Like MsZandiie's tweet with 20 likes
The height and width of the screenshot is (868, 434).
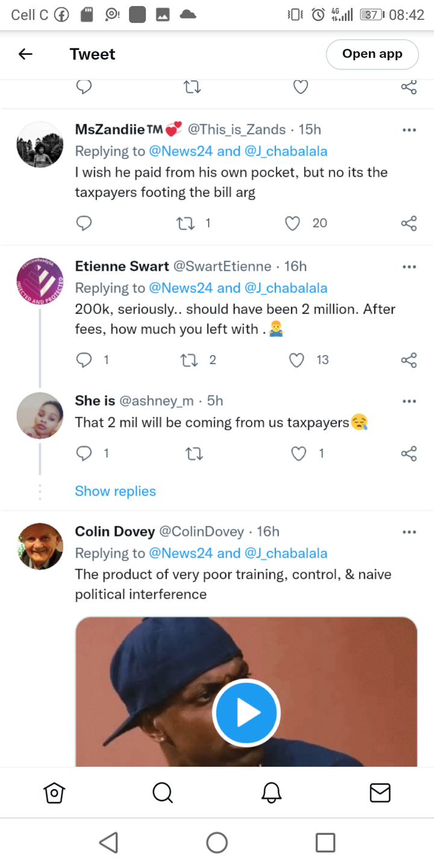292,224
